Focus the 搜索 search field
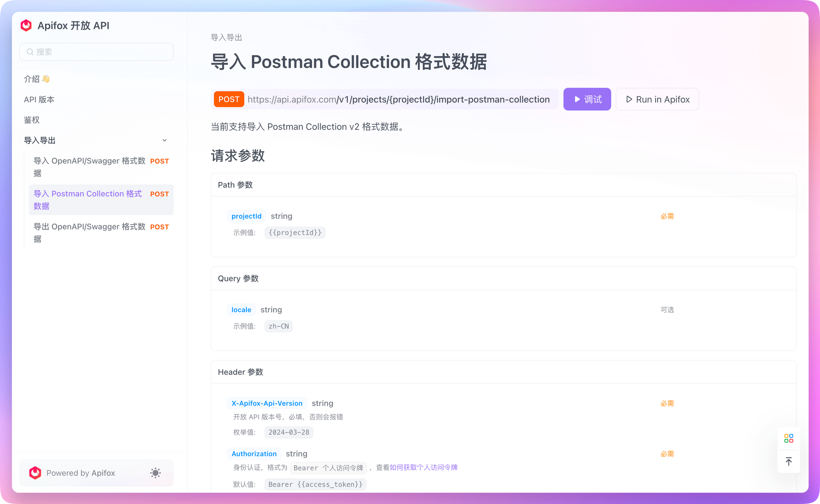 tap(96, 52)
